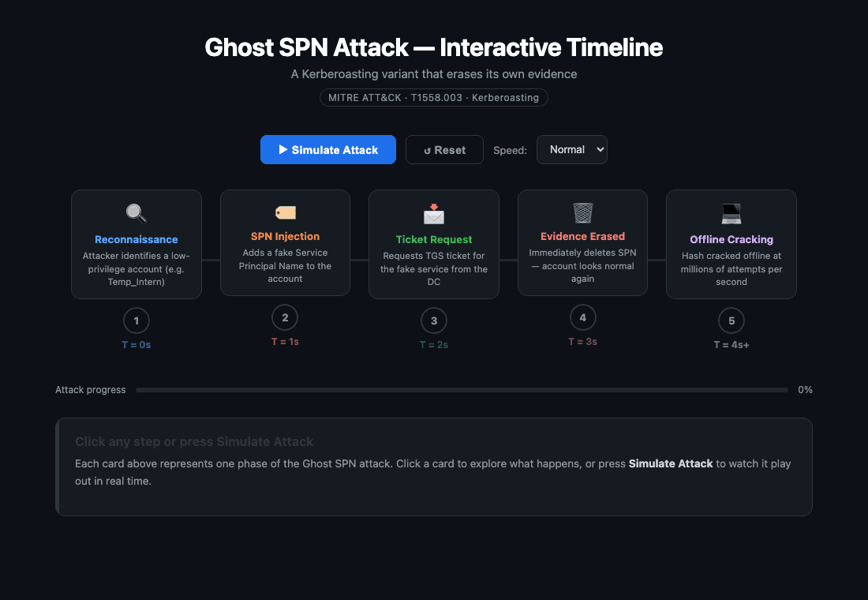Viewport: 868px width, 600px height.
Task: Click the tag icon for SPN Injection
Action: point(285,212)
